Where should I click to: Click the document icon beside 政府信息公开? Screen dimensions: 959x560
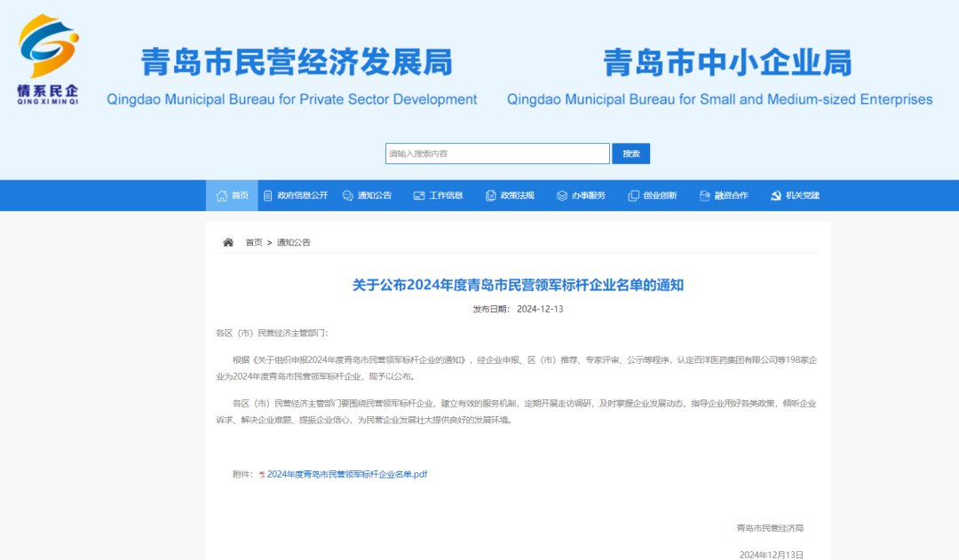[266, 195]
